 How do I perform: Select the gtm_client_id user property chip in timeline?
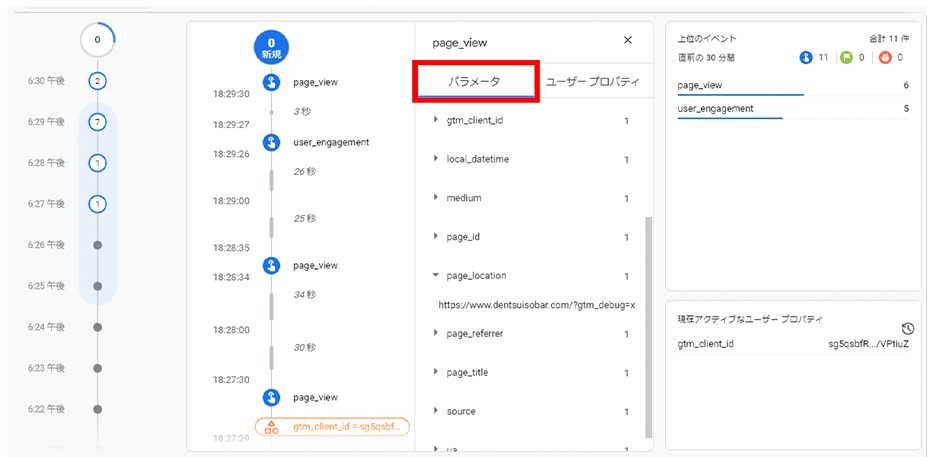tap(333, 427)
